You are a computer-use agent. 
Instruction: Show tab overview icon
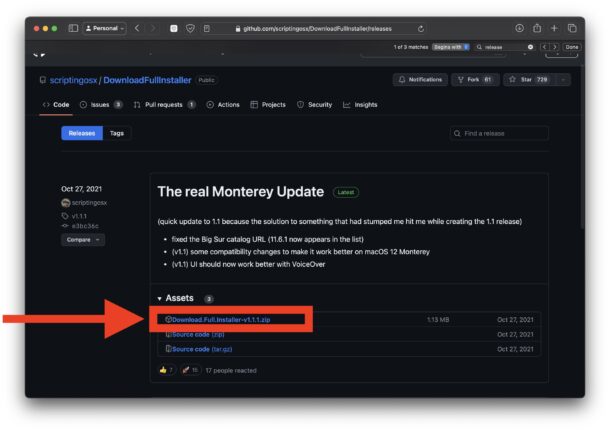pos(572,28)
